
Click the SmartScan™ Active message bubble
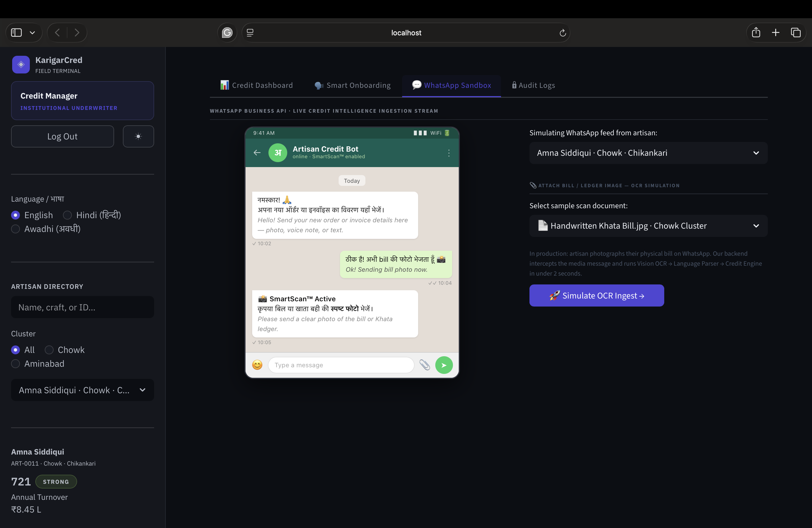click(335, 314)
